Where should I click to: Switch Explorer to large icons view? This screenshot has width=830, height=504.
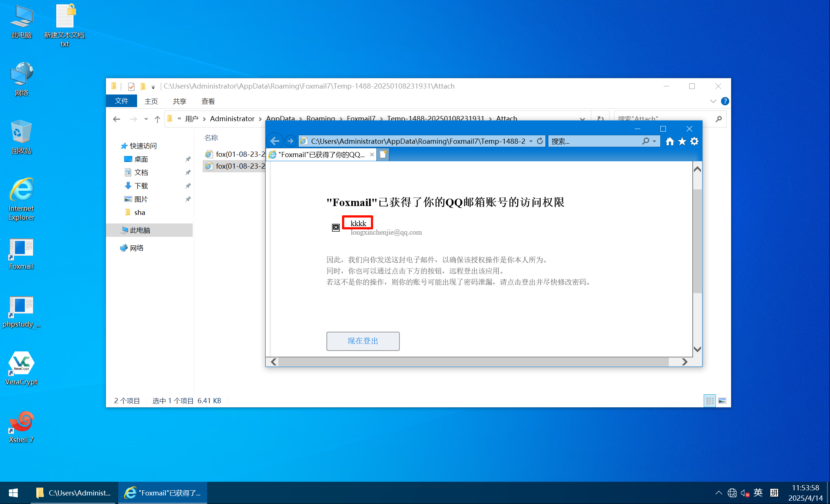pos(722,401)
